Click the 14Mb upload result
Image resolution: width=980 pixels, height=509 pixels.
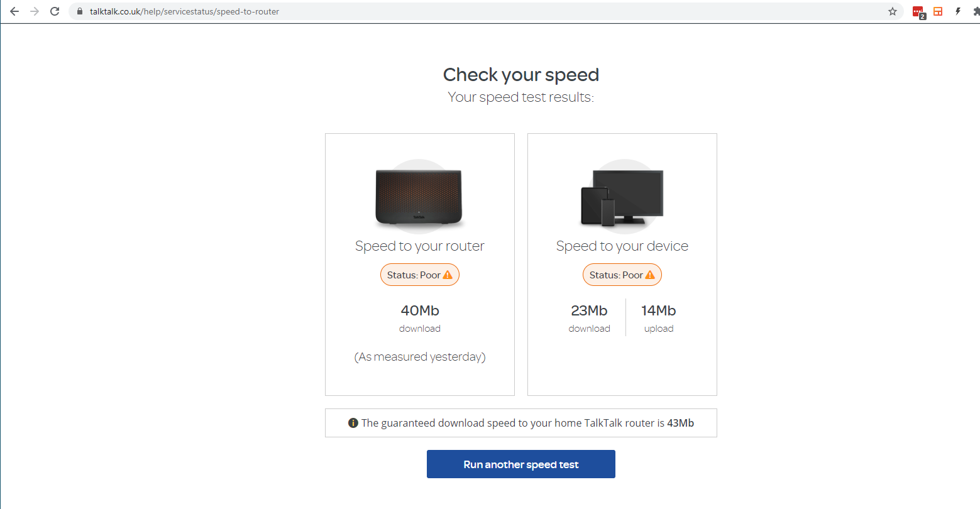(658, 310)
